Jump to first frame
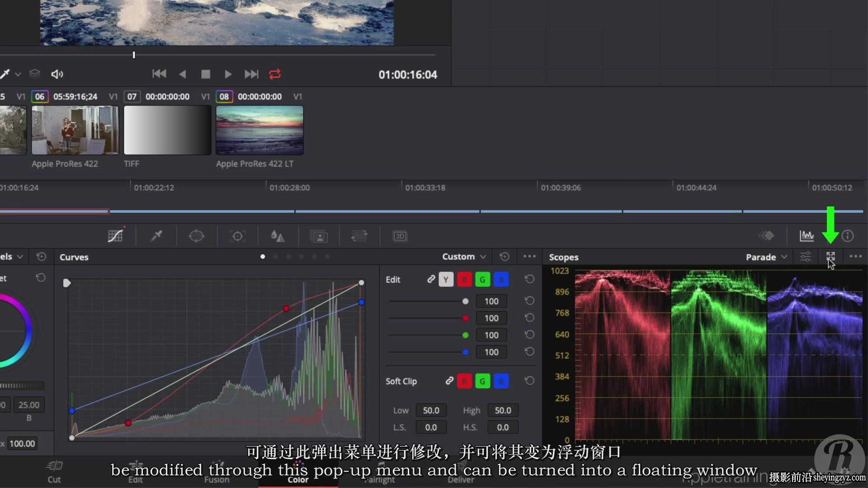868x488 pixels. 159,74
